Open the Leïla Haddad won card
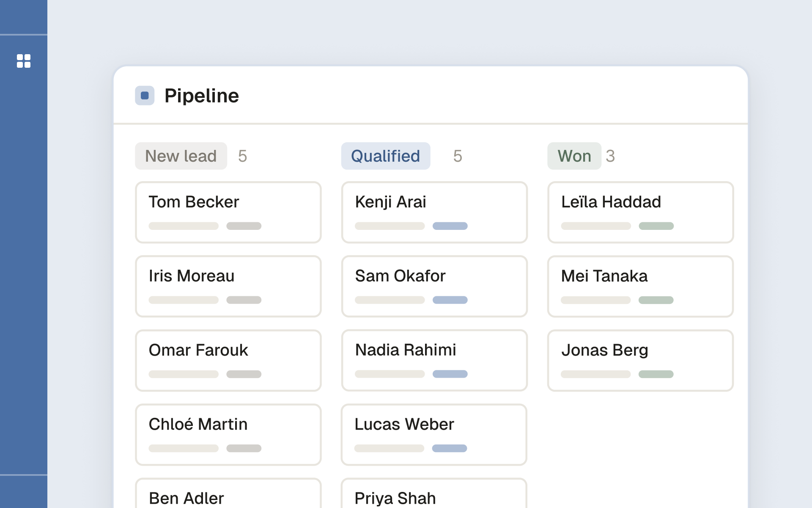812x508 pixels. point(641,213)
